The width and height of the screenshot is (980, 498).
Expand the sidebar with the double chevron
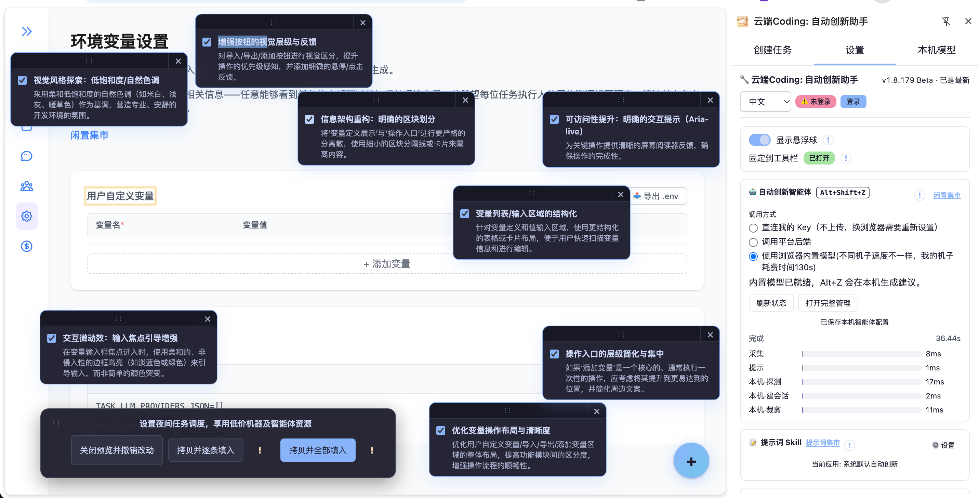(27, 31)
